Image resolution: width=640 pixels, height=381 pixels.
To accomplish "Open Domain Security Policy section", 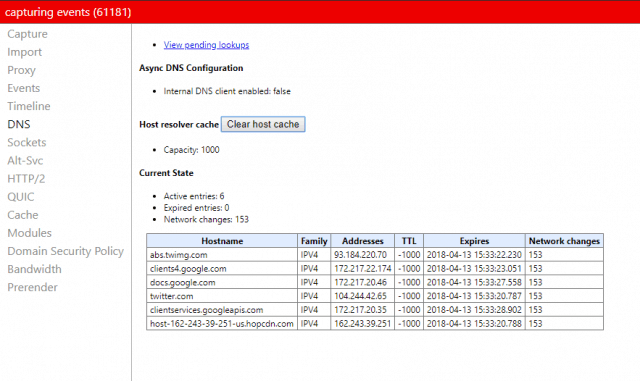I will tap(65, 251).
